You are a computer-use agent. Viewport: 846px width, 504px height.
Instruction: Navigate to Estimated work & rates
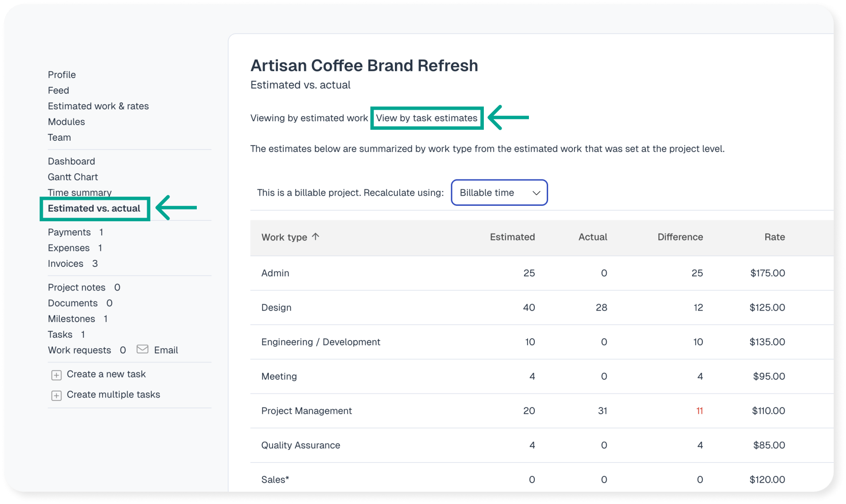pos(98,106)
